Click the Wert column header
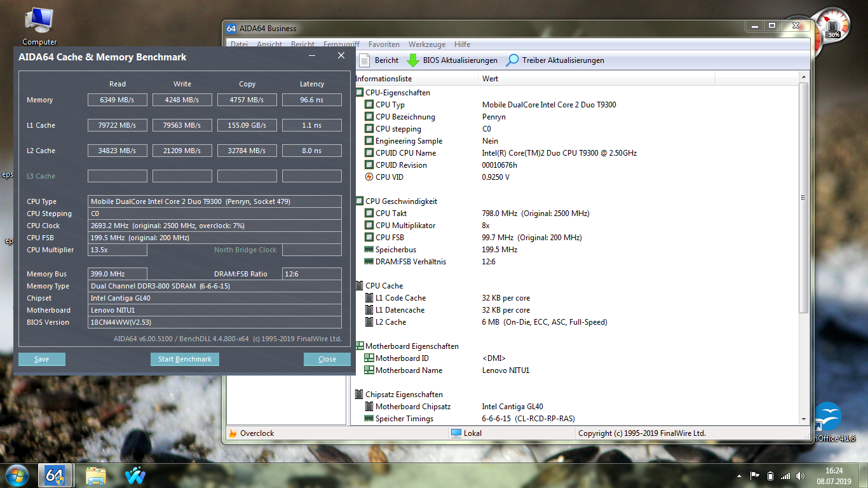Viewport: 868px width, 488px height. pyautogui.click(x=597, y=79)
